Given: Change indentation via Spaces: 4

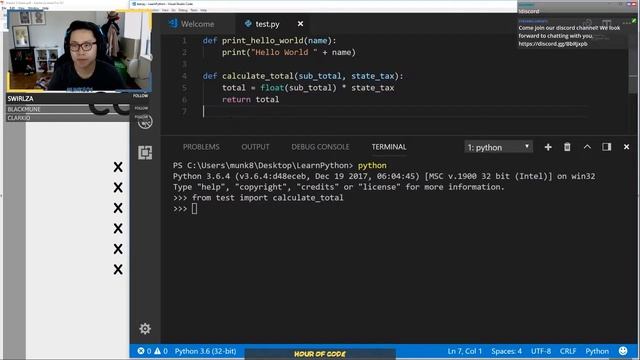Looking at the screenshot, I should (506, 351).
